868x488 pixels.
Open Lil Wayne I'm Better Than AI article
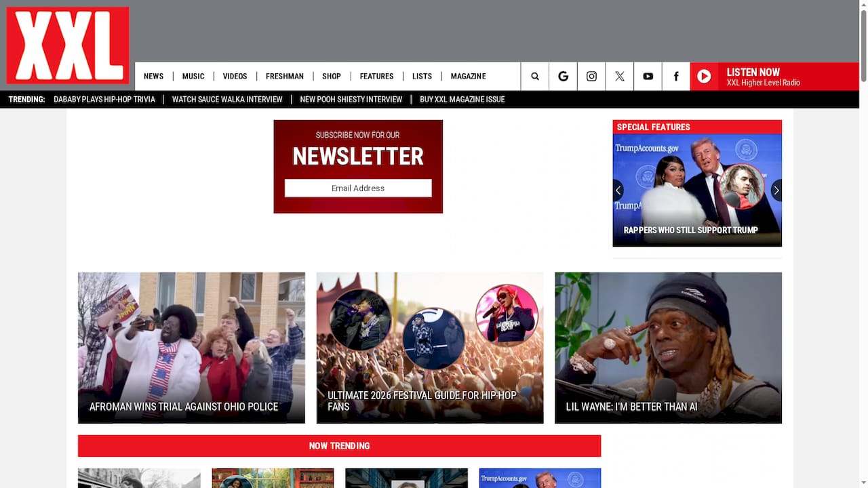[x=668, y=348]
